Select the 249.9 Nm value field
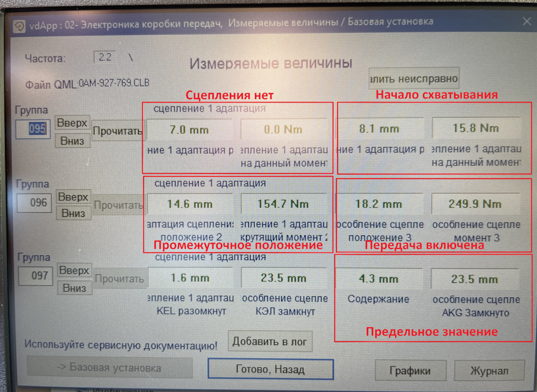 tap(475, 204)
